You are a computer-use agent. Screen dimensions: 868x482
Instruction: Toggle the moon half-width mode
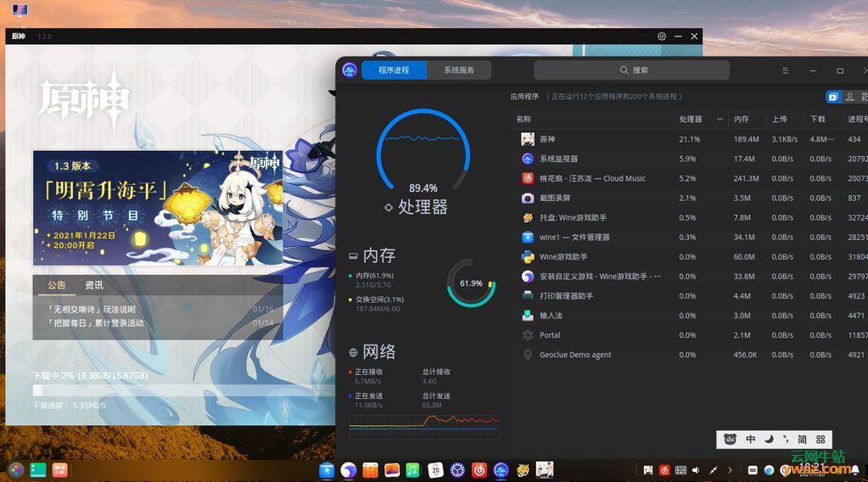tap(769, 440)
